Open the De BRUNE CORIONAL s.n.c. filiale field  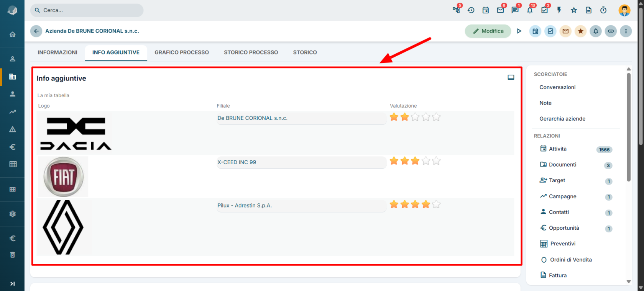(x=301, y=118)
